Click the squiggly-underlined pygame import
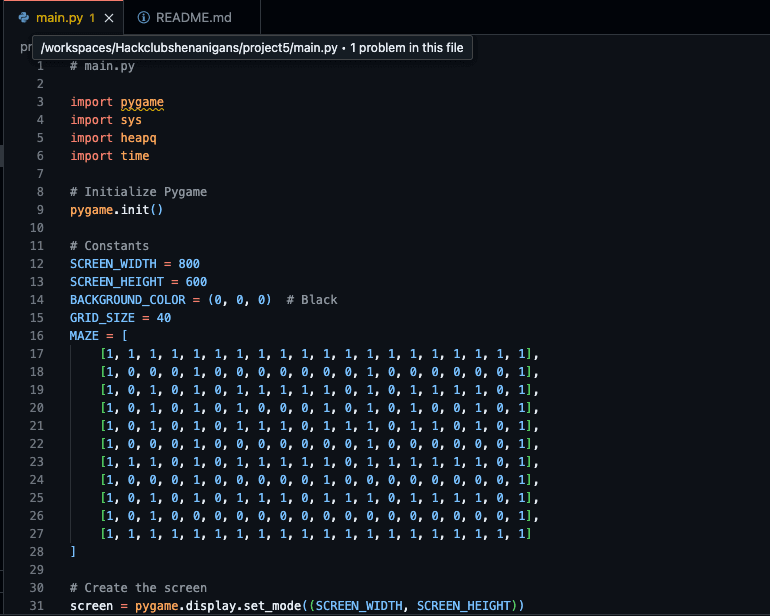 click(x=141, y=102)
